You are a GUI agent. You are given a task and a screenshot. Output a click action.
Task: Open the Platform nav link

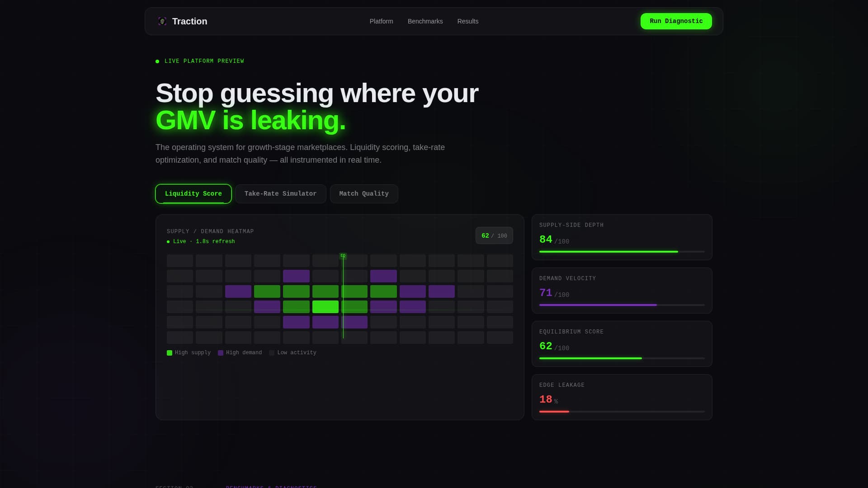click(x=381, y=21)
